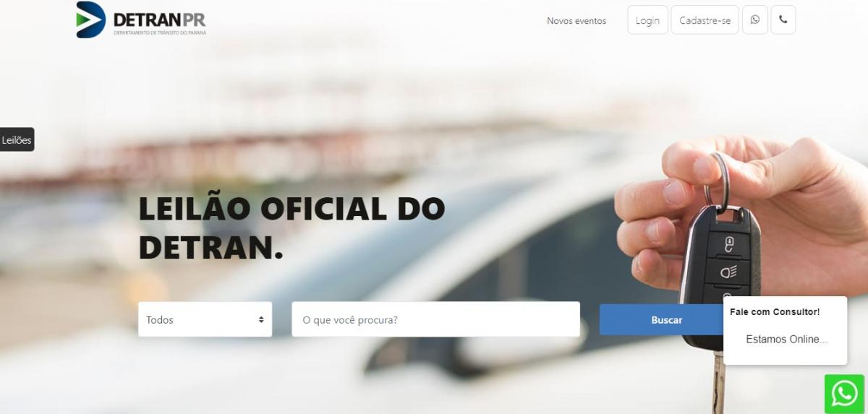868x414 pixels.
Task: Open the Fale com Consultor chat popup
Action: (785, 330)
